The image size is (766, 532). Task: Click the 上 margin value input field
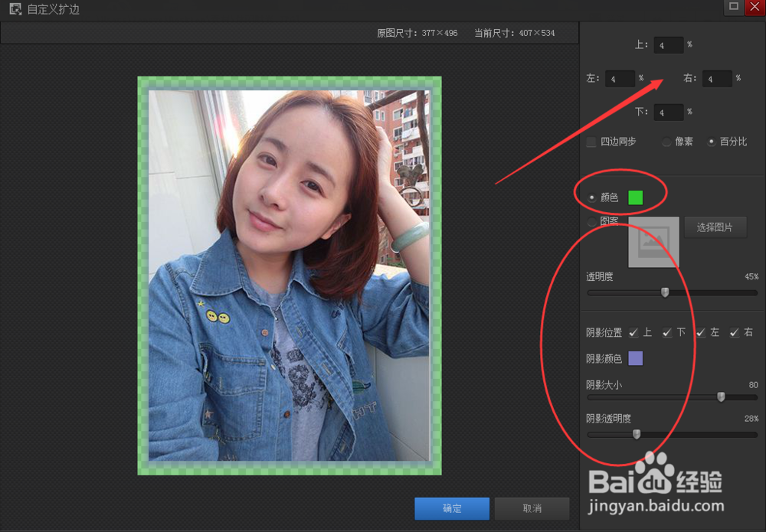click(668, 44)
